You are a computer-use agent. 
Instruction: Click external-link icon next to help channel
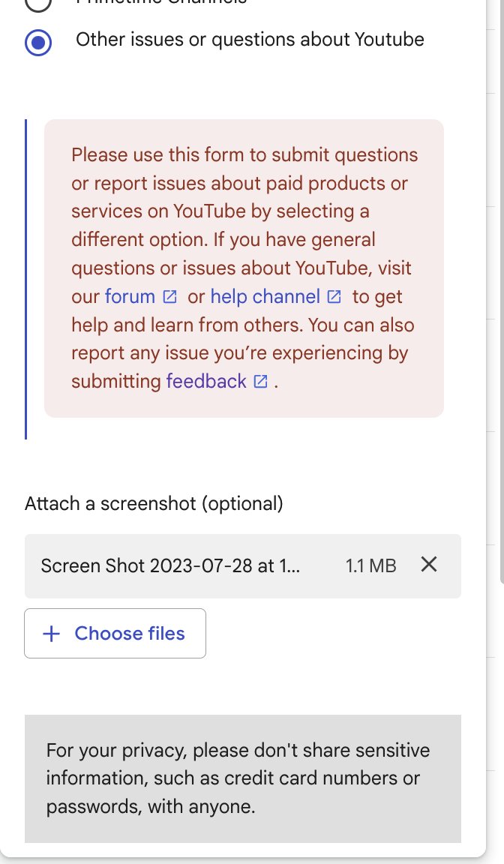point(334,297)
